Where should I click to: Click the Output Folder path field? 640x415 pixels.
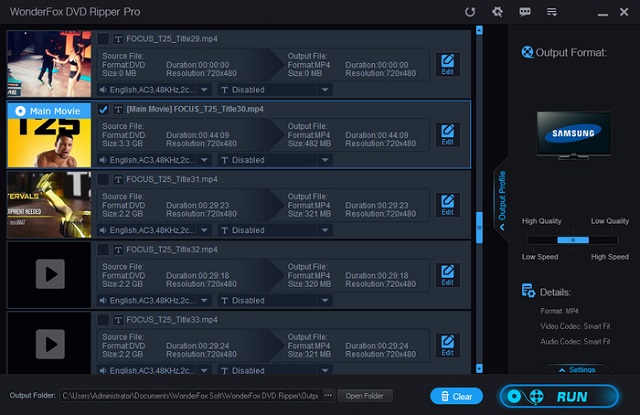coord(191,396)
